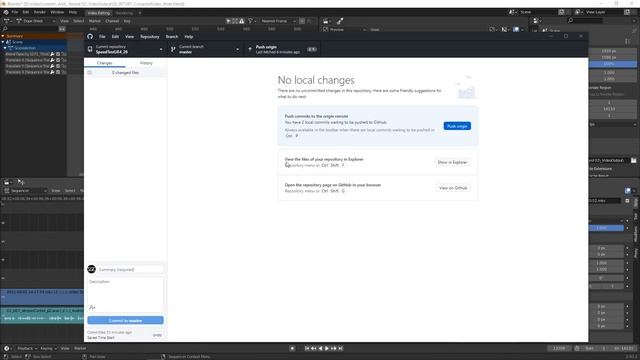Image resolution: width=640 pixels, height=360 pixels.
Task: Toggle the Dope Sheet filter invert button
Action: 62,29
